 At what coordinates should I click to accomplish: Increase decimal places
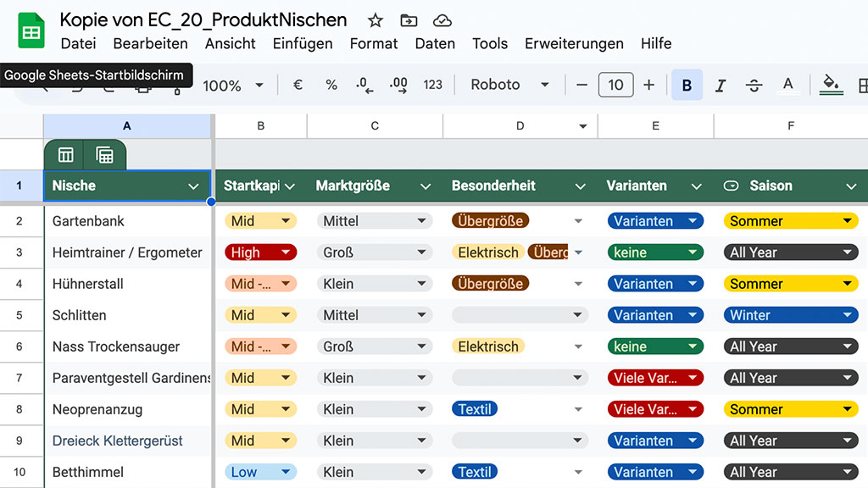pos(398,85)
